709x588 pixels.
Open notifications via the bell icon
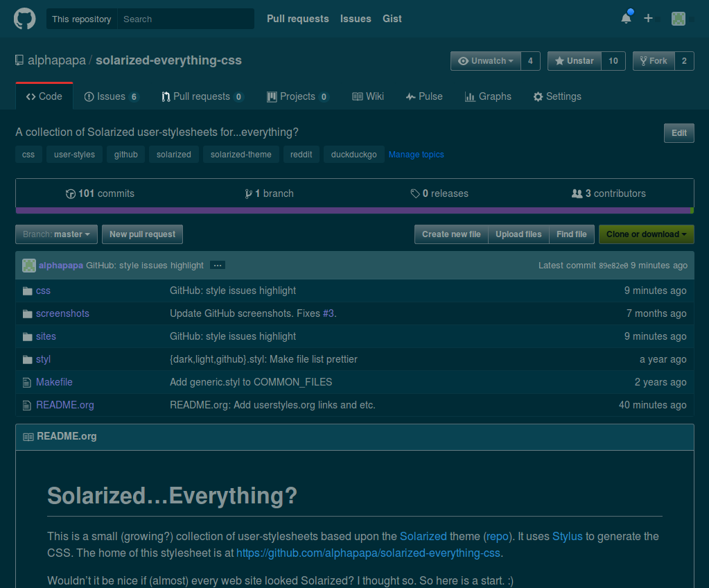[625, 19]
